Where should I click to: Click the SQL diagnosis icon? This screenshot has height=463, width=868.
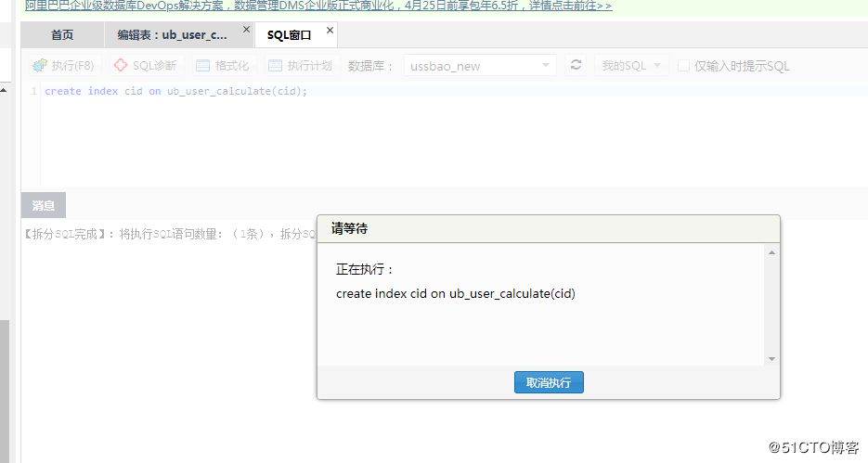tap(120, 65)
